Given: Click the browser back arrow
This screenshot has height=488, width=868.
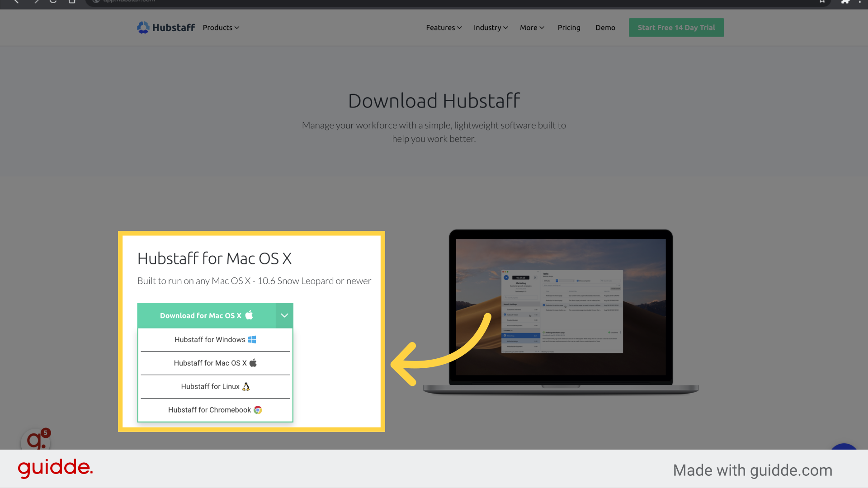Looking at the screenshot, I should click(x=16, y=2).
